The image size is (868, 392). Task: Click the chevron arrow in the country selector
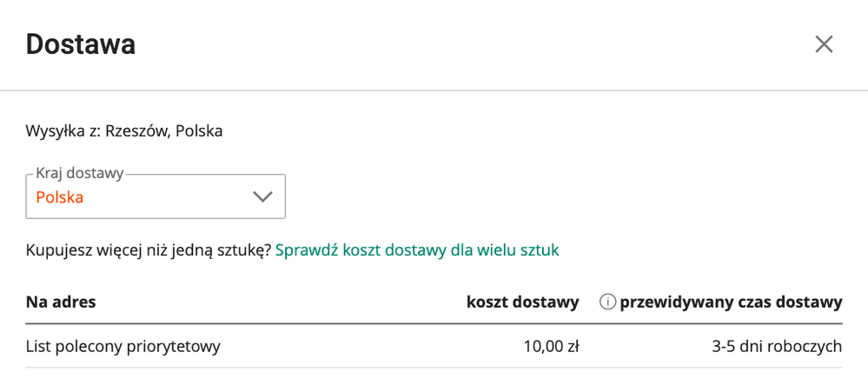[262, 197]
